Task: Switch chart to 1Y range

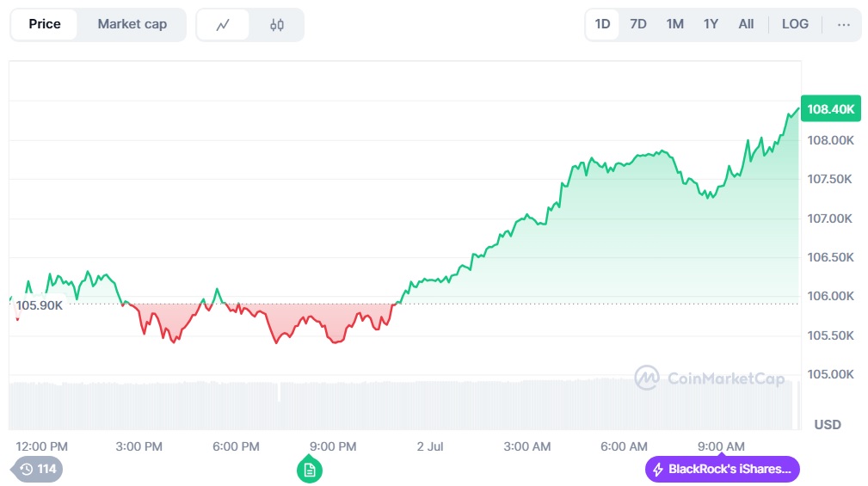Action: 711,24
